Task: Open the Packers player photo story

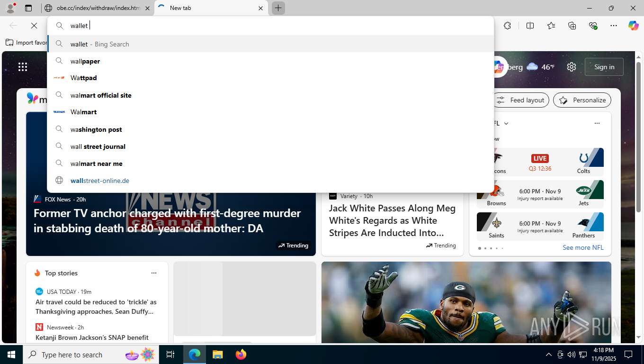Action: [x=466, y=302]
